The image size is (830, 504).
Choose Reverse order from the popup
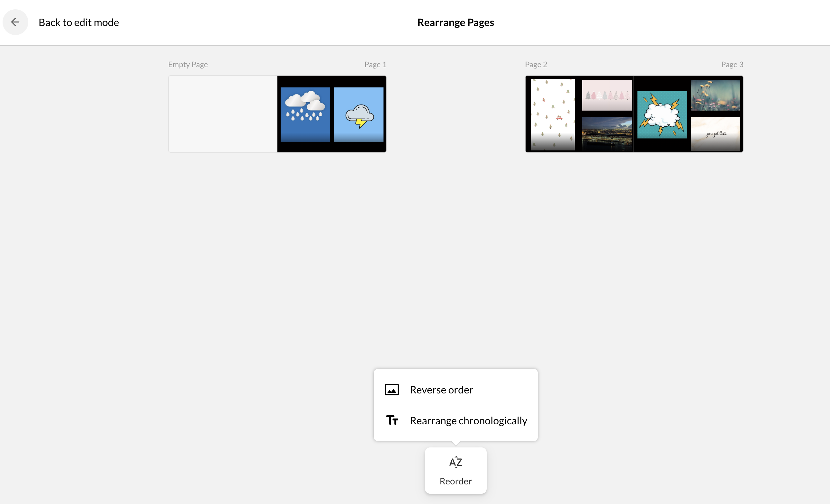click(x=456, y=390)
